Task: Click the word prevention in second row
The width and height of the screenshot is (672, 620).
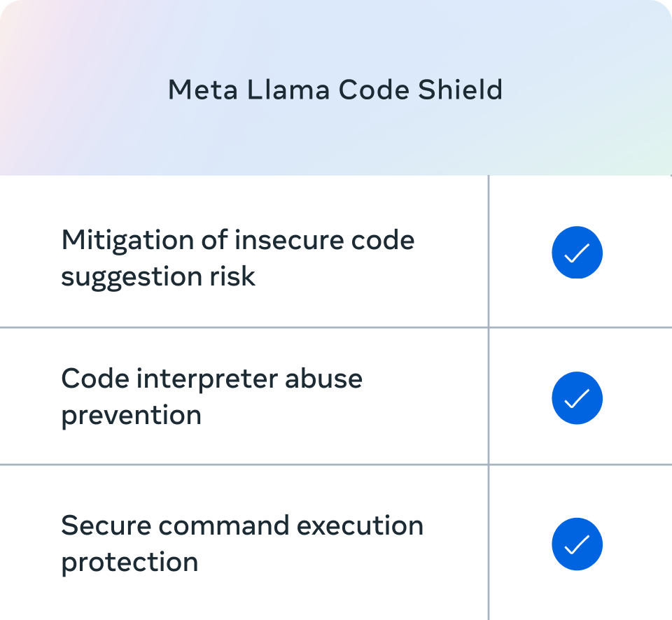Action: pyautogui.click(x=131, y=415)
